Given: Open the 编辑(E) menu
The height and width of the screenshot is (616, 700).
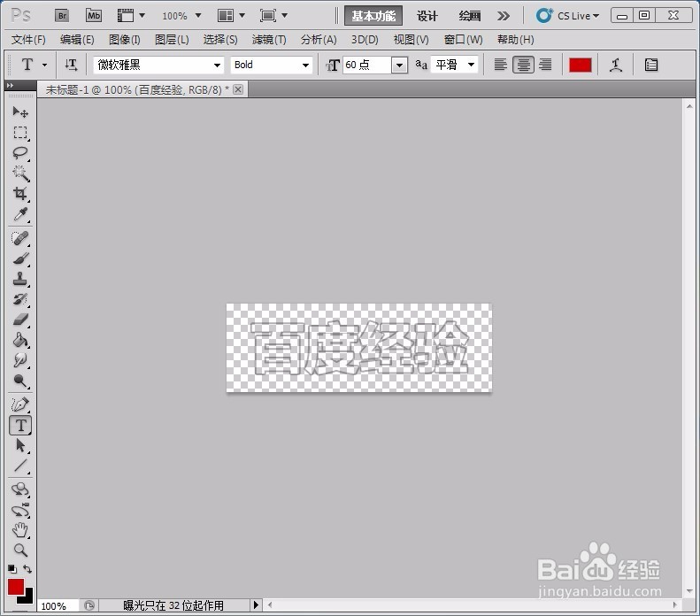Looking at the screenshot, I should click(x=77, y=40).
